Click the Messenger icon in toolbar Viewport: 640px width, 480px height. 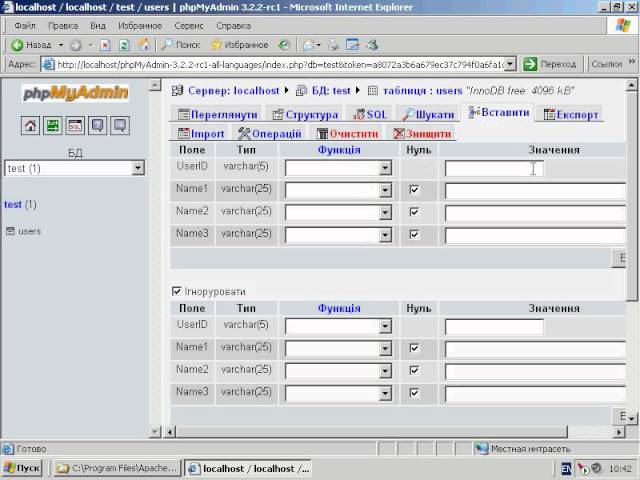372,45
